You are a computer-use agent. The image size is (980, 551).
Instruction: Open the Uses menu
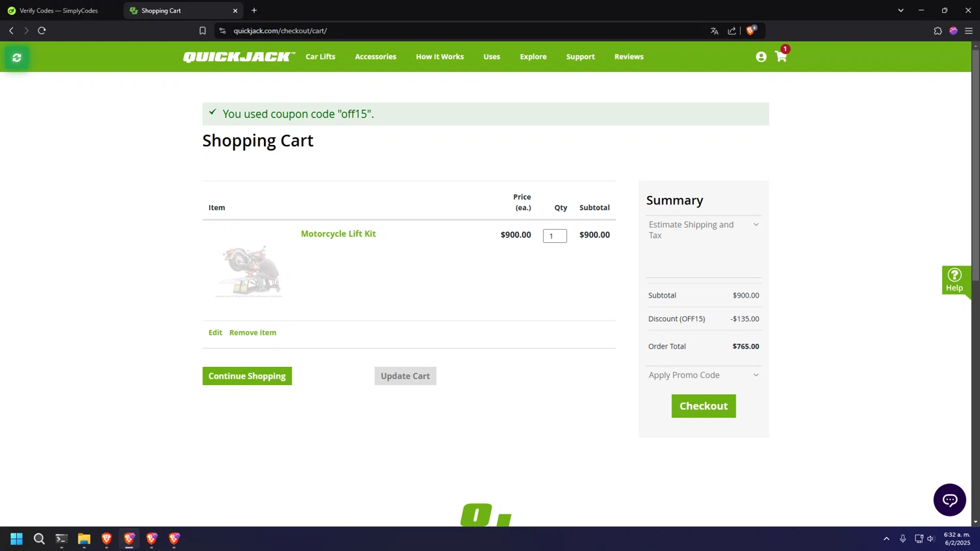coord(492,57)
